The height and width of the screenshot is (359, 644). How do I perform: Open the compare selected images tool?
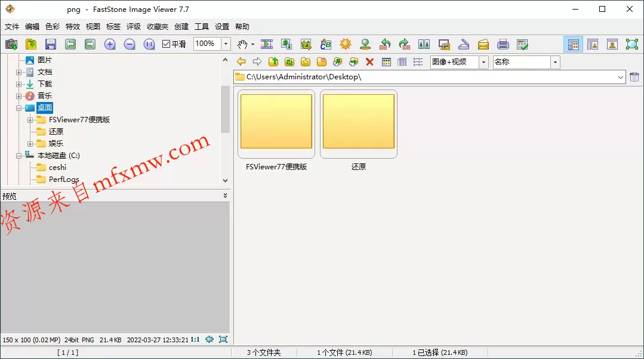[x=424, y=44]
